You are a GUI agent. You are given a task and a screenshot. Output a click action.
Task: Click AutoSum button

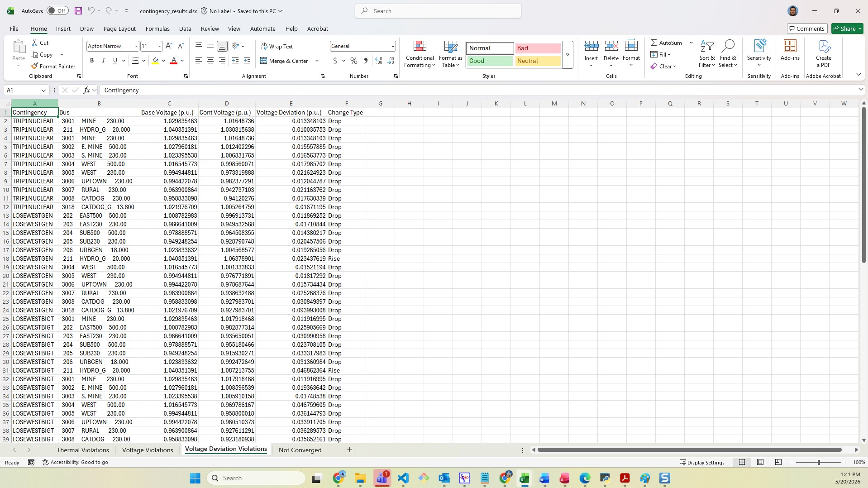click(666, 43)
